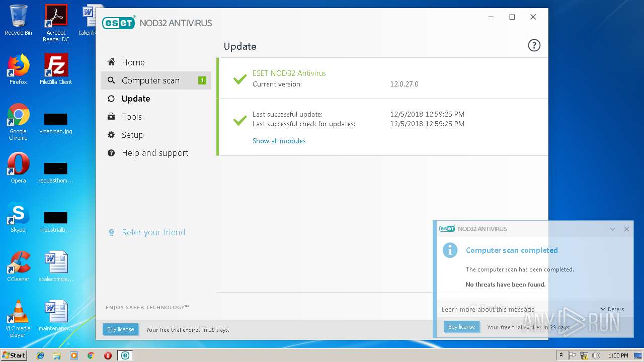Open Computer scan in the sidebar
Image resolution: width=644 pixels, height=362 pixels.
click(x=156, y=80)
